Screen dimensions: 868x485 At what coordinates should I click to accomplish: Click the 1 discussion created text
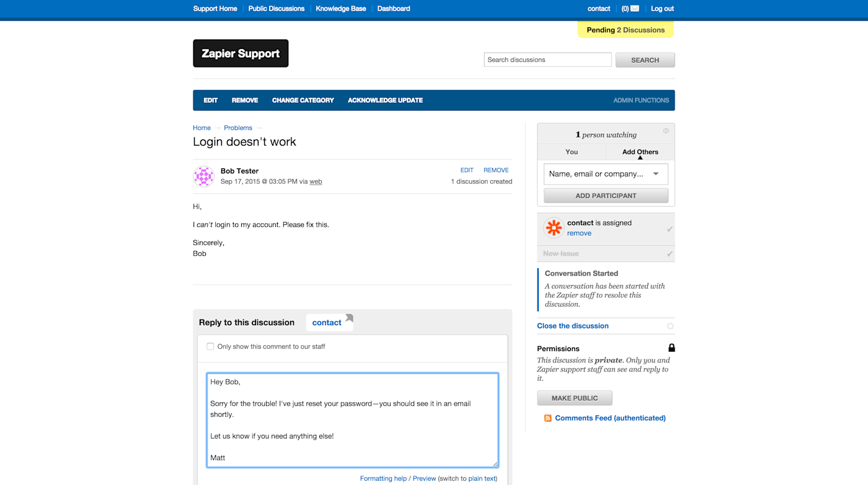[x=481, y=181]
